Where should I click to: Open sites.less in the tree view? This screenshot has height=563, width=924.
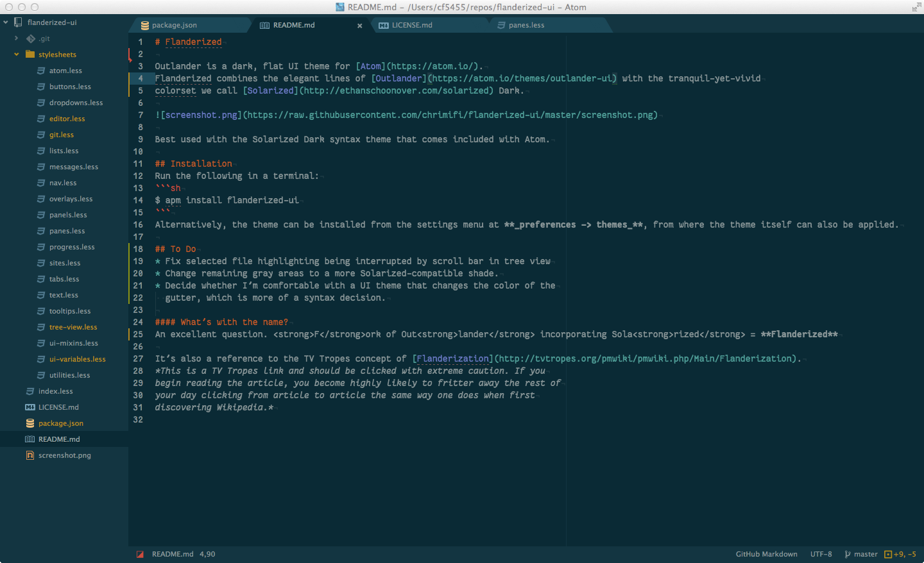pyautogui.click(x=65, y=263)
